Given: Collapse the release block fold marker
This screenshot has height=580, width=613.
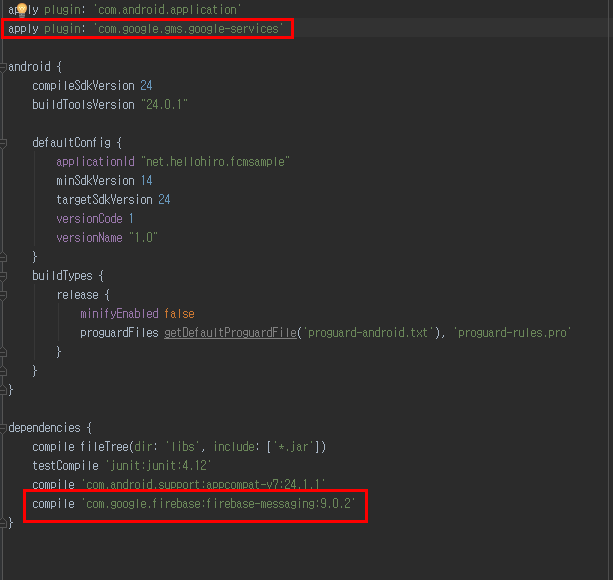Looking at the screenshot, I should point(3,295).
